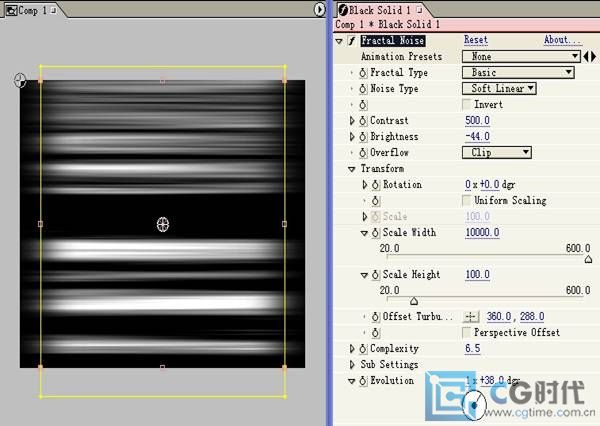Click the Complexity value 6.5
Screen dimensions: 600x426
pyautogui.click(x=472, y=348)
